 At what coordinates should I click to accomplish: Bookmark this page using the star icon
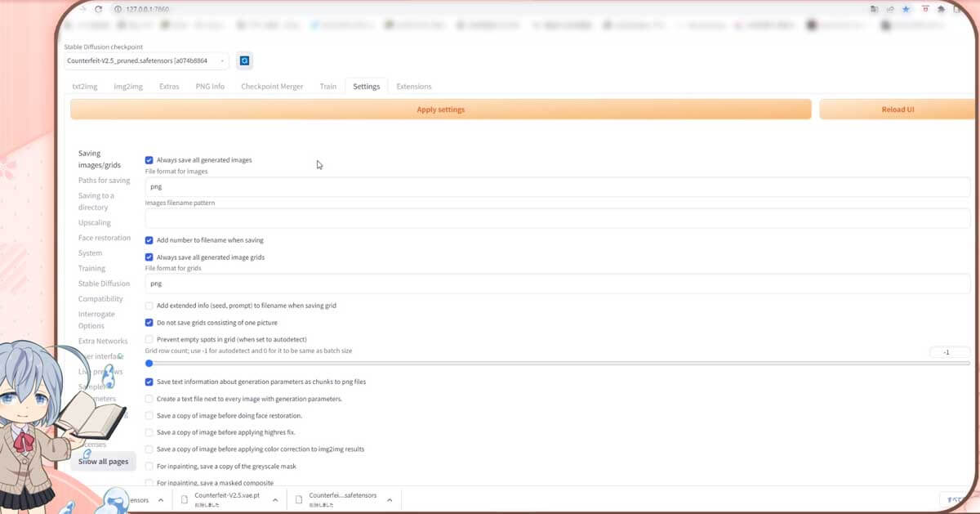click(906, 9)
